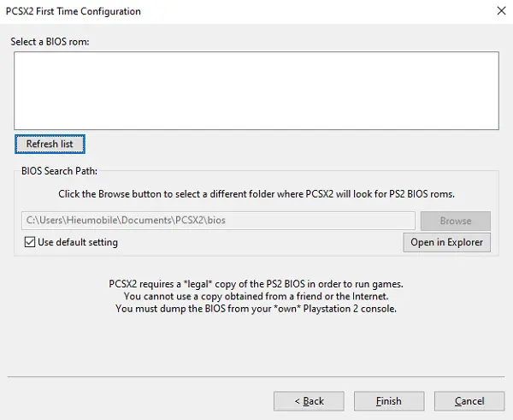Cancel the first time configuration

(x=469, y=400)
